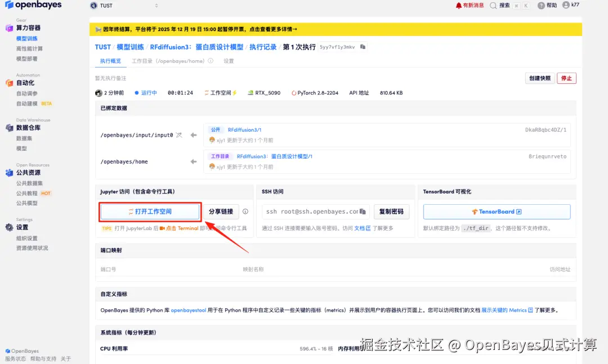Viewport: 608px width, 364px height.
Task: Open the 模型训练 breadcrumb link
Action: tap(130, 47)
